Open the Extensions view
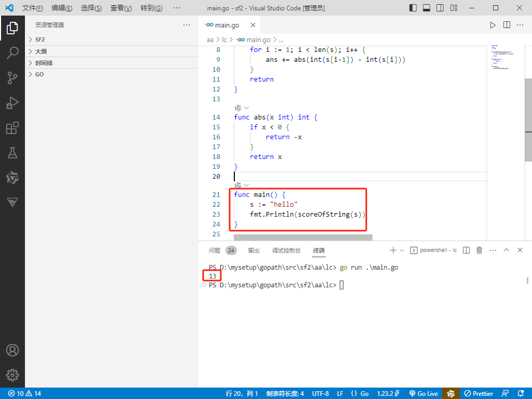Image resolution: width=532 pixels, height=399 pixels. click(x=12, y=128)
